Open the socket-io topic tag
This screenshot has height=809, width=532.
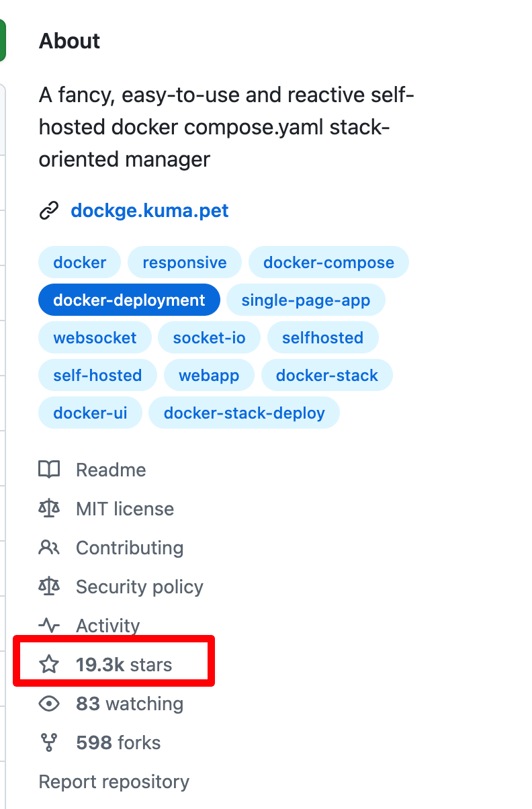click(x=209, y=337)
